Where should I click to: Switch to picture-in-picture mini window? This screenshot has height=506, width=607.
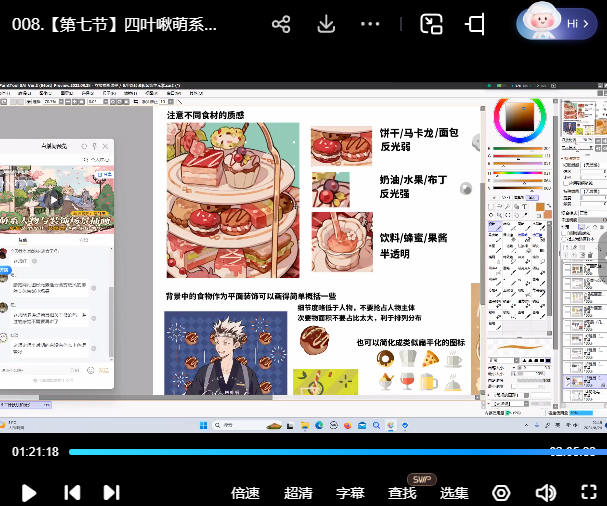click(431, 24)
